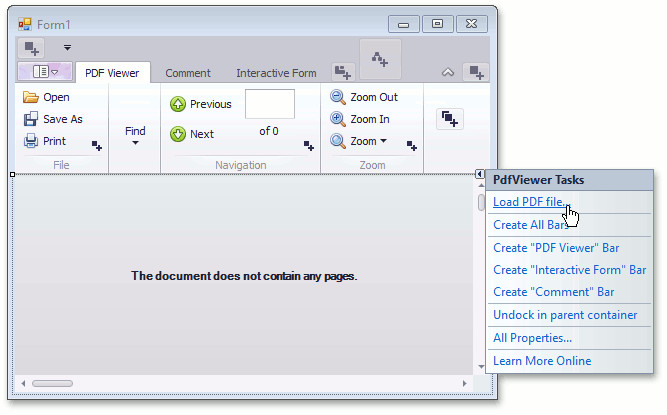Click Undock in parent container link
667x415 pixels.
565,315
